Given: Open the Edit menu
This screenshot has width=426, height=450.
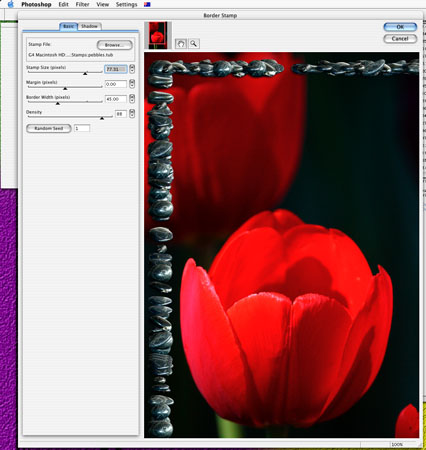Looking at the screenshot, I should point(63,5).
